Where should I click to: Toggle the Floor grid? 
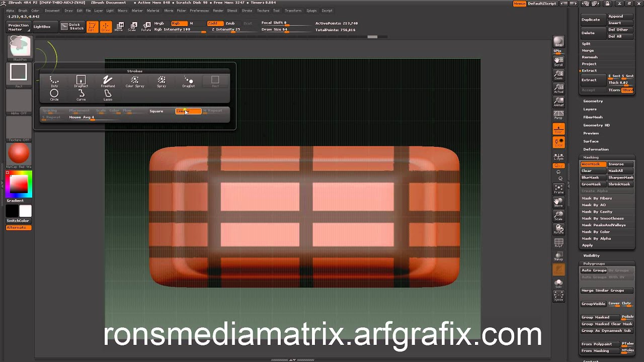tap(558, 129)
